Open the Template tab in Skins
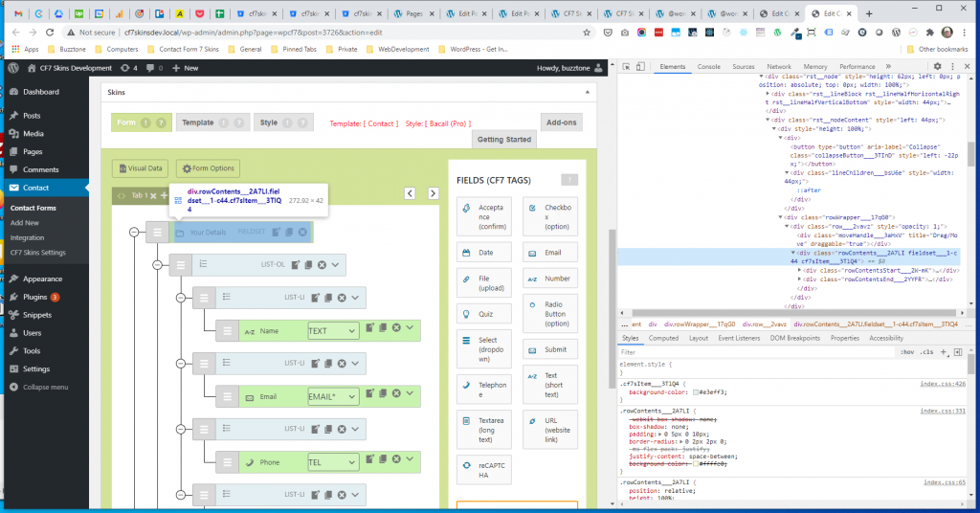 [198, 123]
